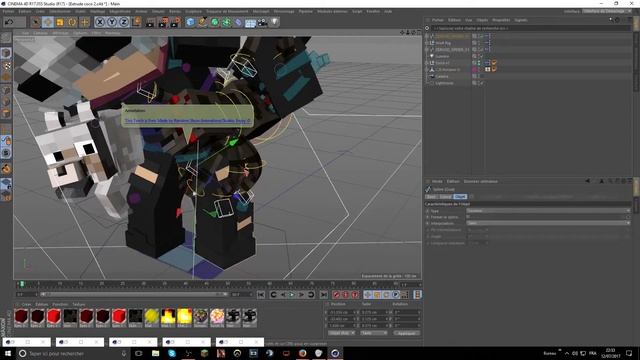Click the Light object icon

coord(275,22)
